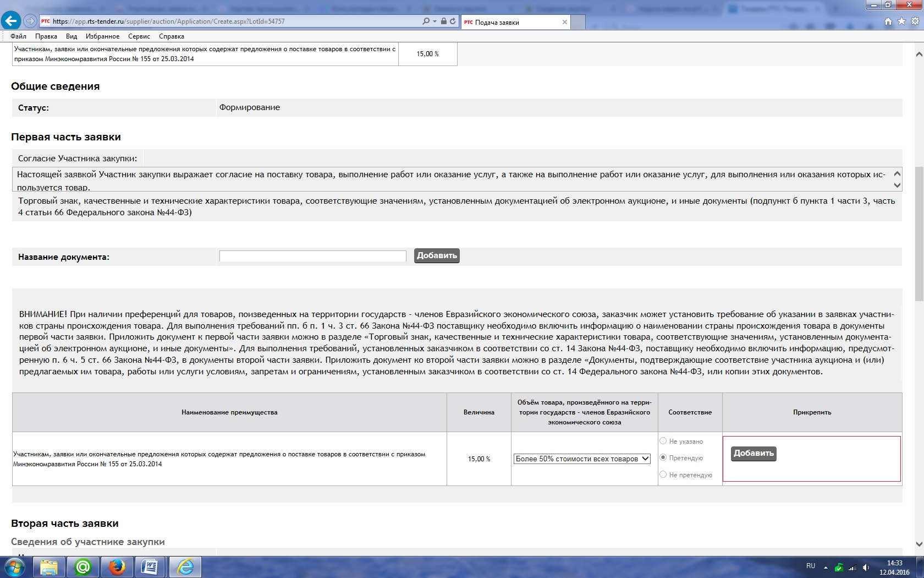This screenshot has width=924, height=578.
Task: Show hidden system tray icons arrow
Action: 826,567
